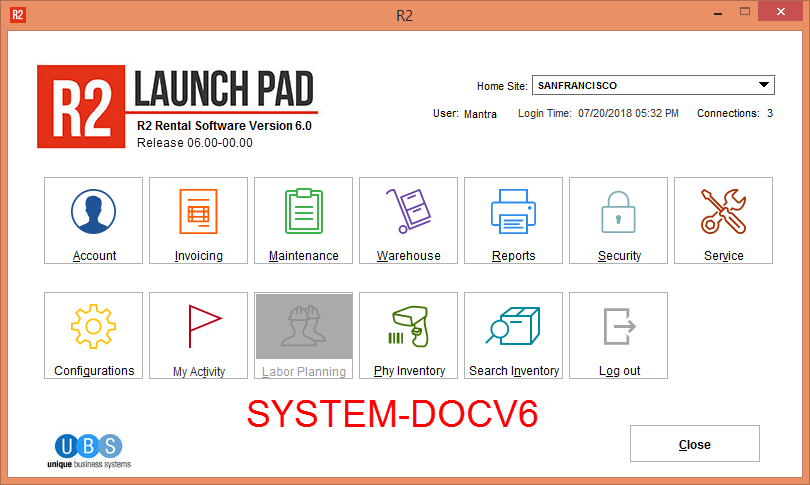
Task: Click the R2 title bar app icon
Action: [x=18, y=14]
